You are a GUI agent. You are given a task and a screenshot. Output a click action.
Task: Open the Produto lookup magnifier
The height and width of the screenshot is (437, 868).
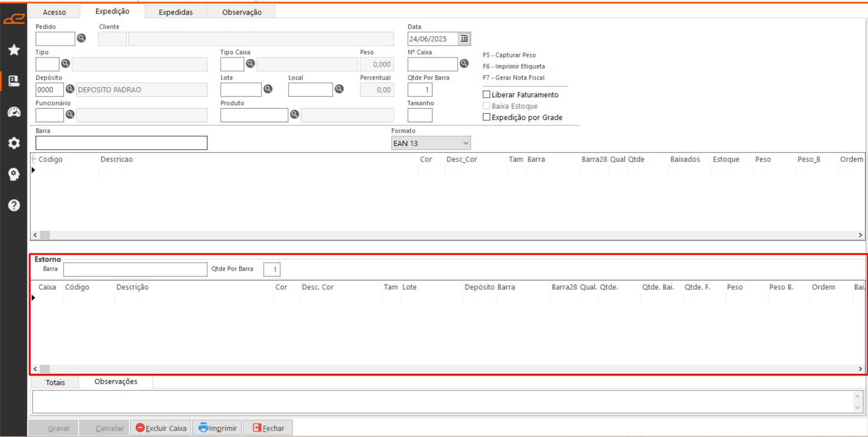coord(294,114)
